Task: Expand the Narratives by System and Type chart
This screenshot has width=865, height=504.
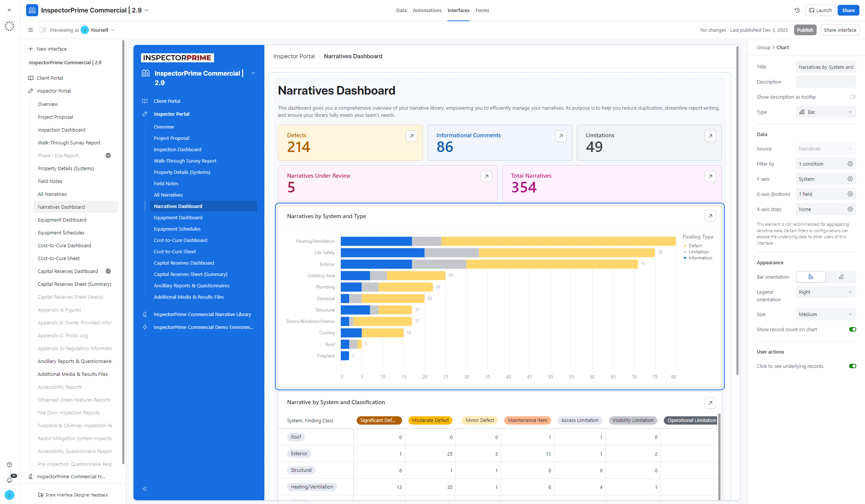Action: [710, 216]
